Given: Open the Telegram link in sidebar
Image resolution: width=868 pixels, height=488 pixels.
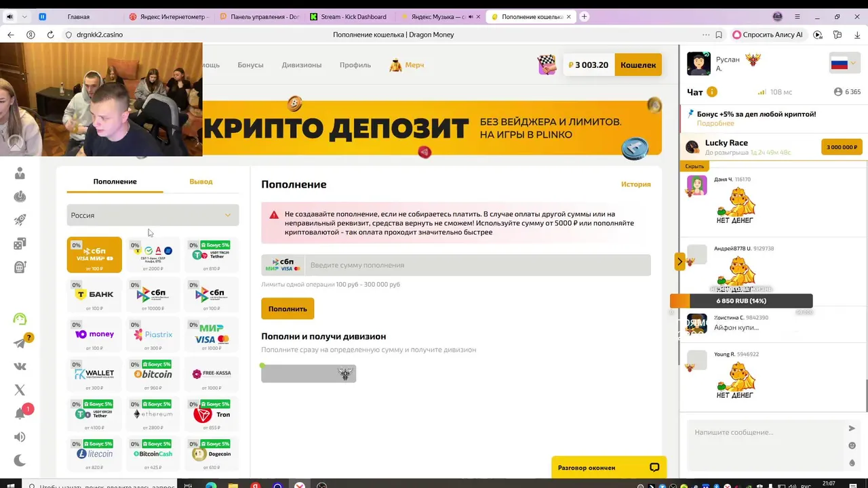Looking at the screenshot, I should pyautogui.click(x=20, y=343).
